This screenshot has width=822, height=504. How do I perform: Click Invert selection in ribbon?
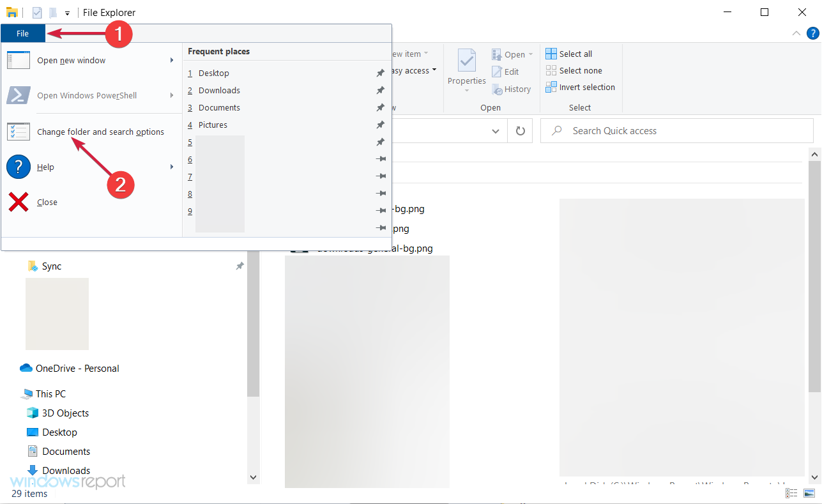[580, 87]
